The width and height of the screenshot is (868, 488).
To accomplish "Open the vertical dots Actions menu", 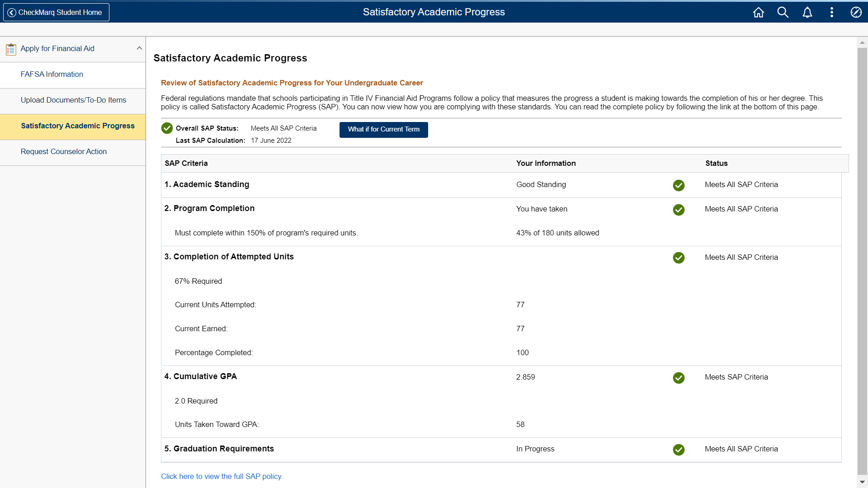I will 831,12.
